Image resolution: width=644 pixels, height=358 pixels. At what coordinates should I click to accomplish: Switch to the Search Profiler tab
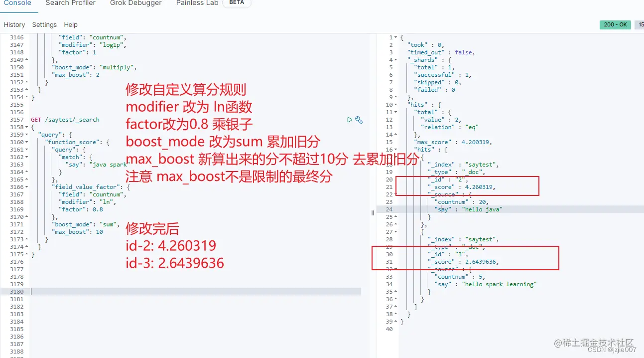70,3
